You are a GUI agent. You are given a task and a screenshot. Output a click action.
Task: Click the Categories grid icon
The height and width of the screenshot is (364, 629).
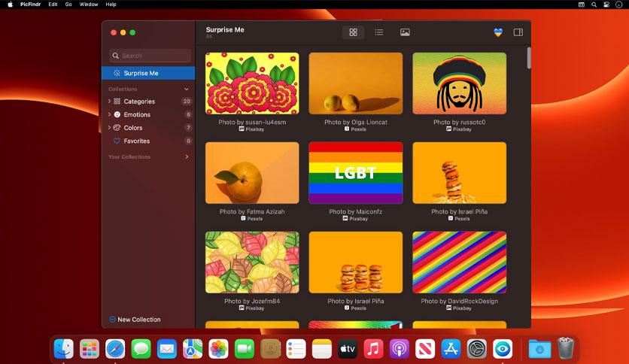click(117, 102)
